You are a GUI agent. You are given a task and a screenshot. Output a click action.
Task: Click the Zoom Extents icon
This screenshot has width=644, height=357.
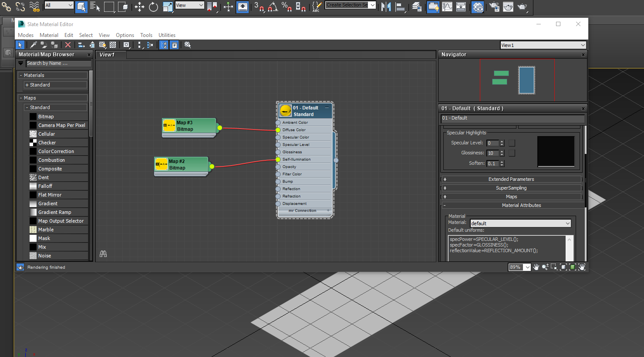pyautogui.click(x=563, y=267)
